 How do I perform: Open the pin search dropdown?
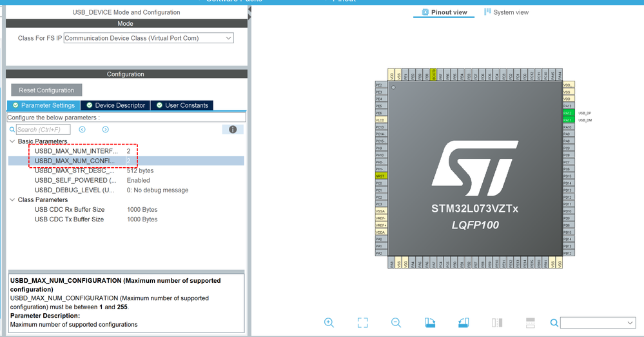pyautogui.click(x=630, y=323)
